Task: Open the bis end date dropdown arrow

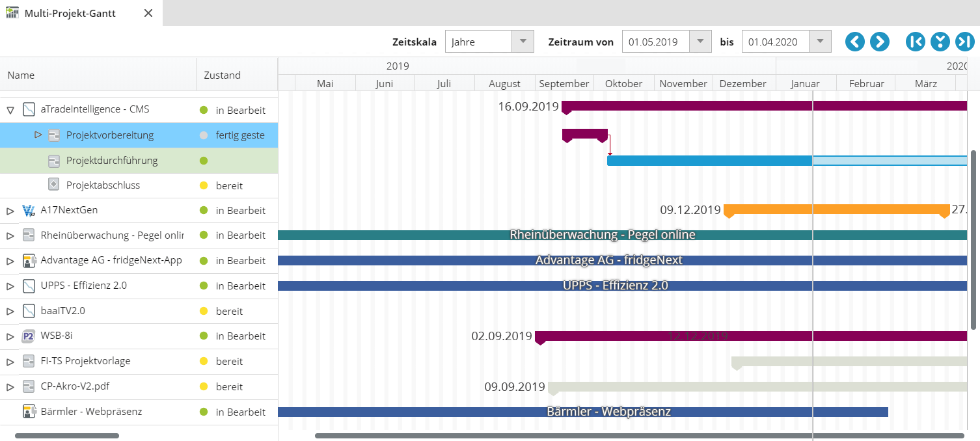Action: tap(820, 42)
